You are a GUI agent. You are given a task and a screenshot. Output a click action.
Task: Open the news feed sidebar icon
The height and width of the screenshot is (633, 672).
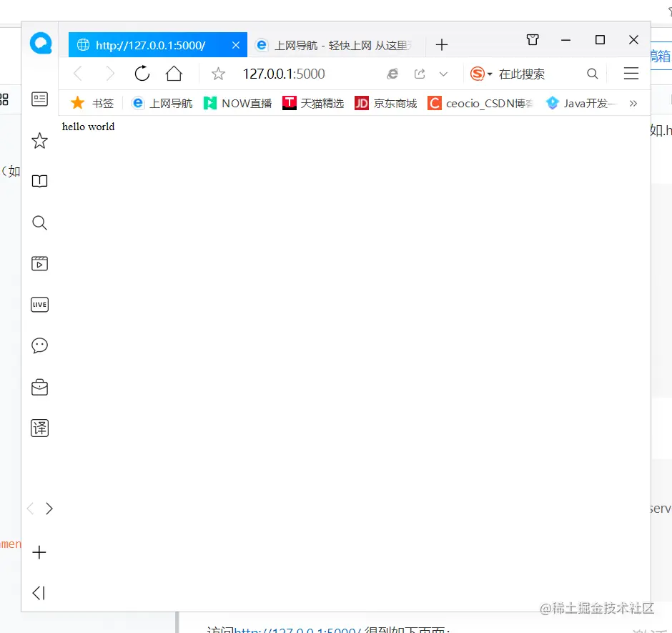[x=39, y=99]
